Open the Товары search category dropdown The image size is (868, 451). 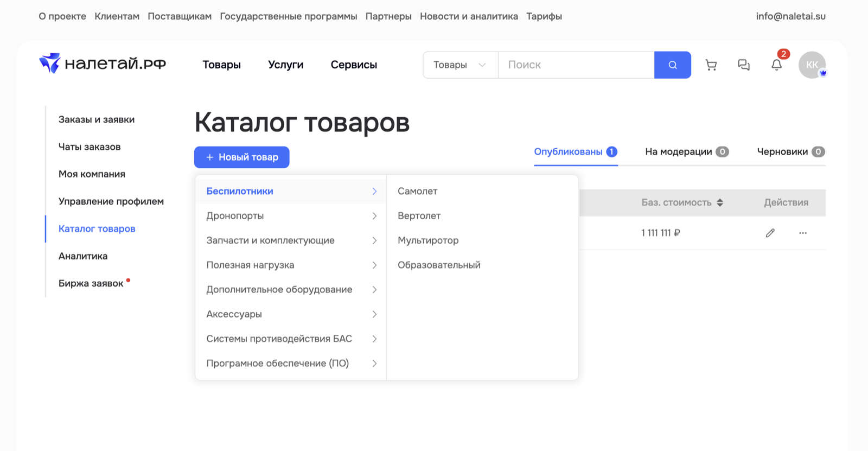pyautogui.click(x=460, y=65)
